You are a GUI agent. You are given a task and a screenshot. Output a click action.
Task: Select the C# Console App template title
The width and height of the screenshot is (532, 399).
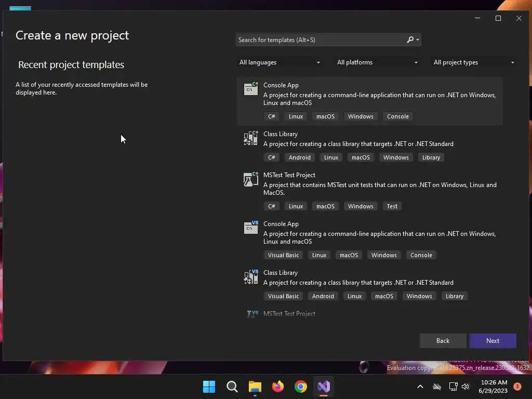[x=281, y=85]
